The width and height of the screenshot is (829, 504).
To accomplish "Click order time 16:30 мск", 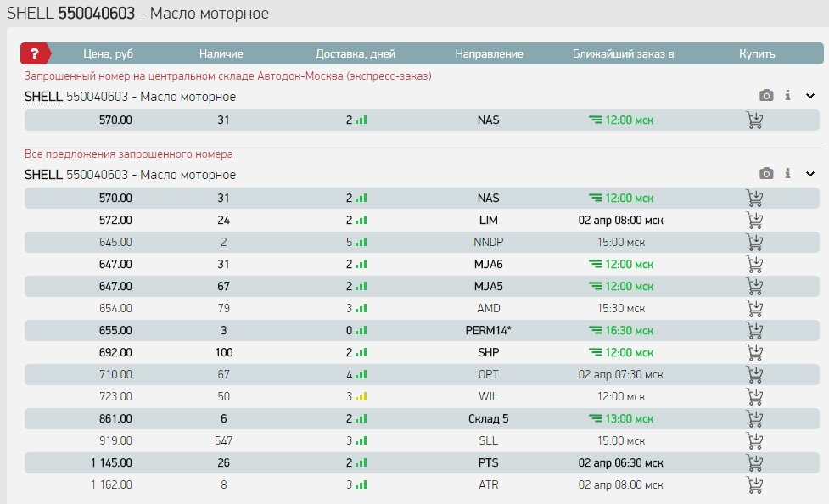I will 629,331.
